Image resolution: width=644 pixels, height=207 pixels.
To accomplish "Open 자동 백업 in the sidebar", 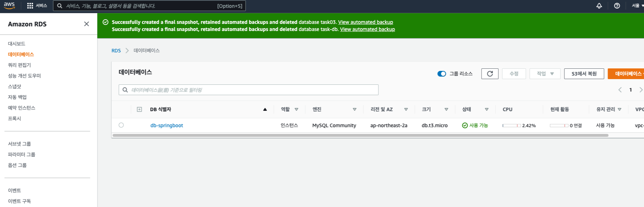I will 17,97.
